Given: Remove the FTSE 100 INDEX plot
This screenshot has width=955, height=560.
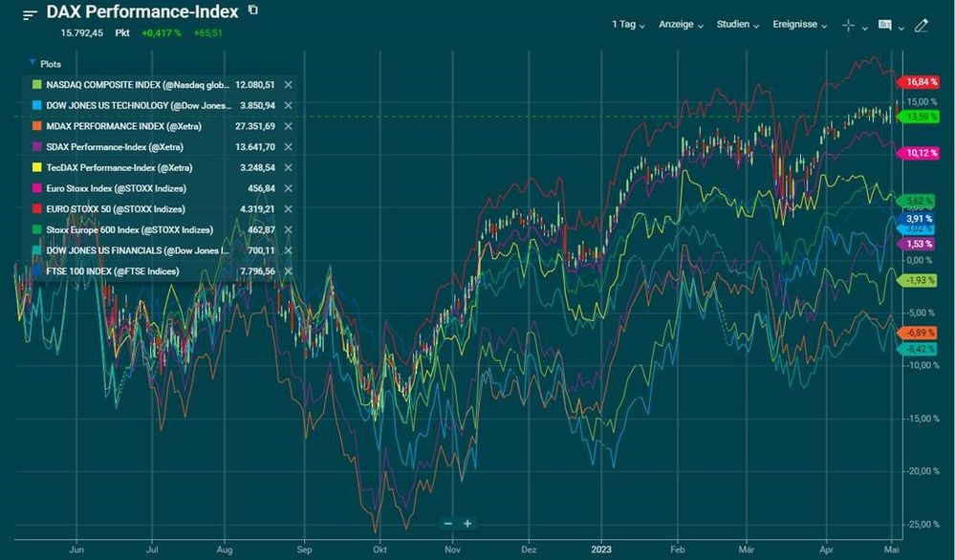Looking at the screenshot, I should [288, 271].
